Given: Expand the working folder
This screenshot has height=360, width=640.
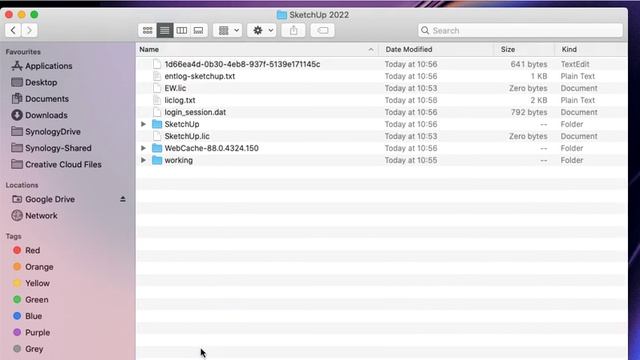Looking at the screenshot, I should pyautogui.click(x=143, y=160).
